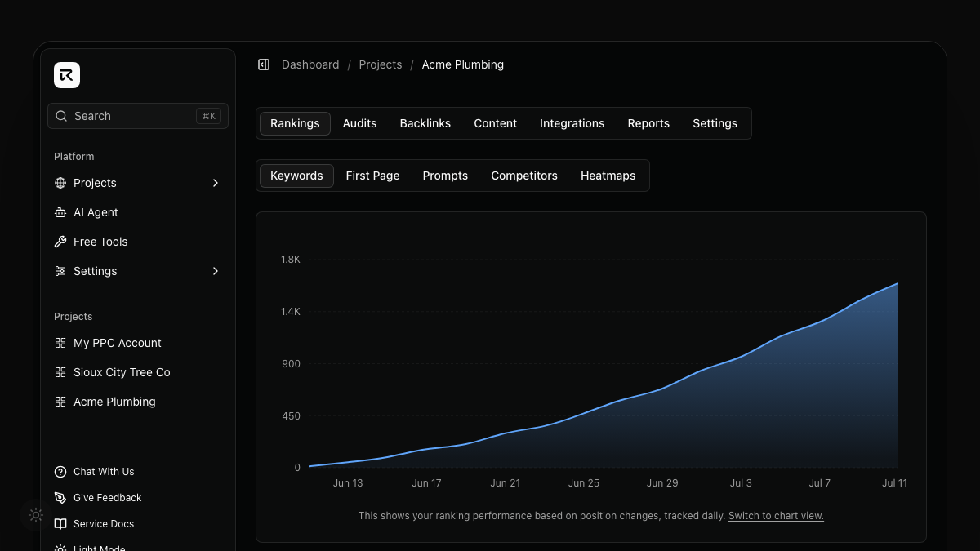
Task: Switch to the Backlinks tab
Action: click(x=425, y=123)
